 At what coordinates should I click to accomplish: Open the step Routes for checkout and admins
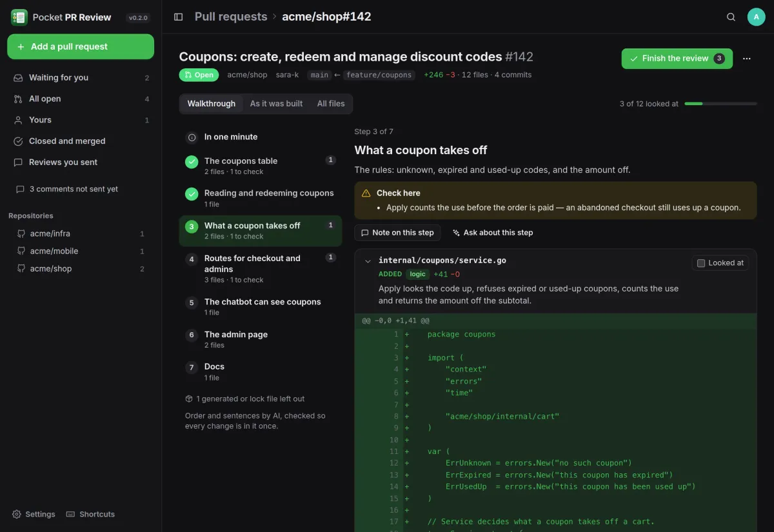pos(261,268)
